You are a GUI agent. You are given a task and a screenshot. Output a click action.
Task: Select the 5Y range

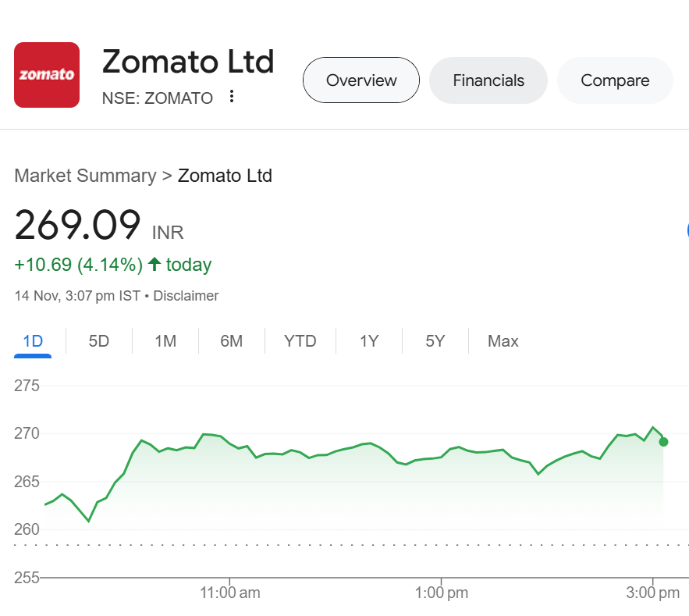[x=435, y=340]
